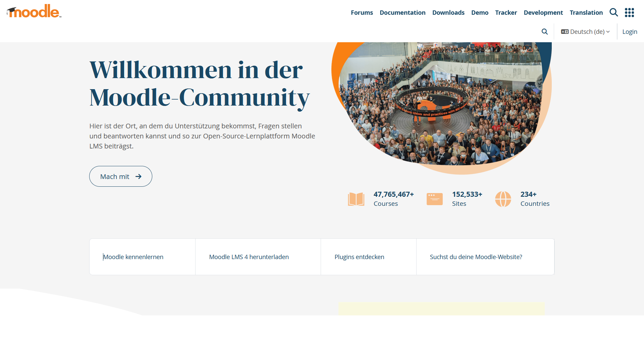The width and height of the screenshot is (644, 362).
Task: Open the search magnifier in the top navigation
Action: click(x=614, y=12)
